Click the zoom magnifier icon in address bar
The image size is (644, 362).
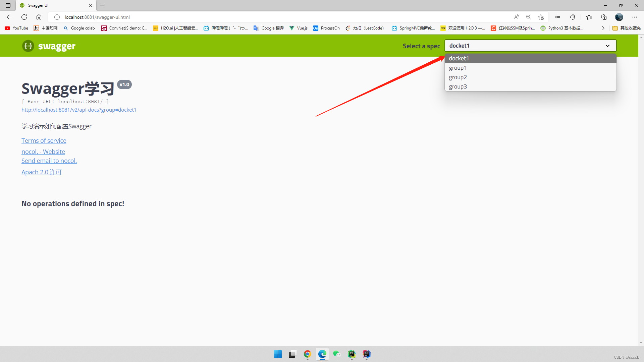click(x=529, y=17)
